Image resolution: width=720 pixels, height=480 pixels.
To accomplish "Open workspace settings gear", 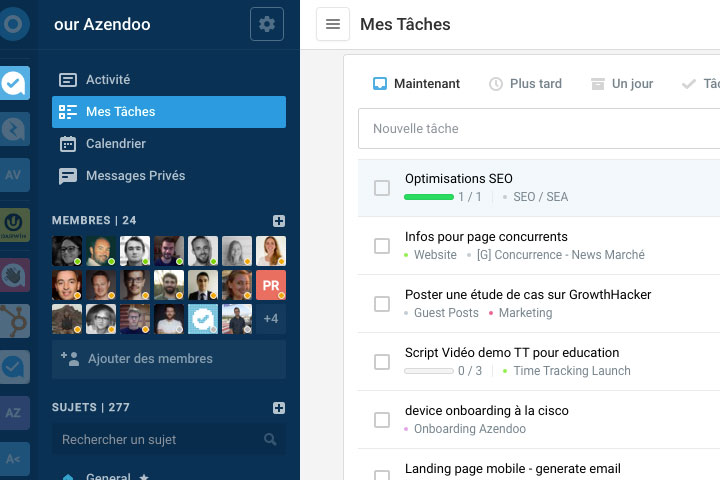I will [267, 24].
